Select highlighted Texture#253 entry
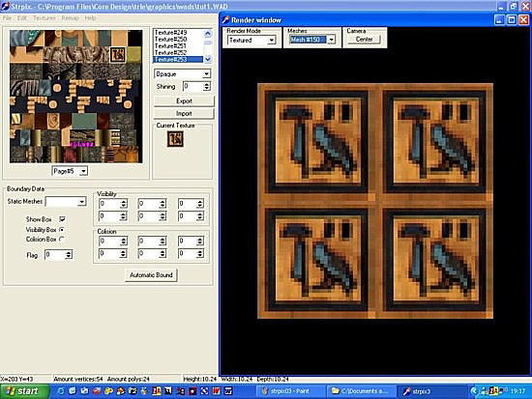Viewport: 532px width, 399px height. (178, 60)
